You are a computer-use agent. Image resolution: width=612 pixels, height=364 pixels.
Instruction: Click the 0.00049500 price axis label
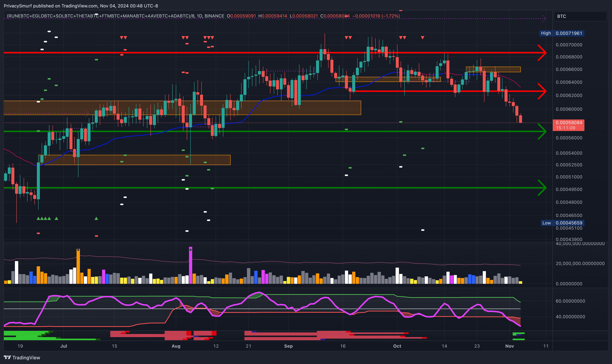[x=569, y=189]
